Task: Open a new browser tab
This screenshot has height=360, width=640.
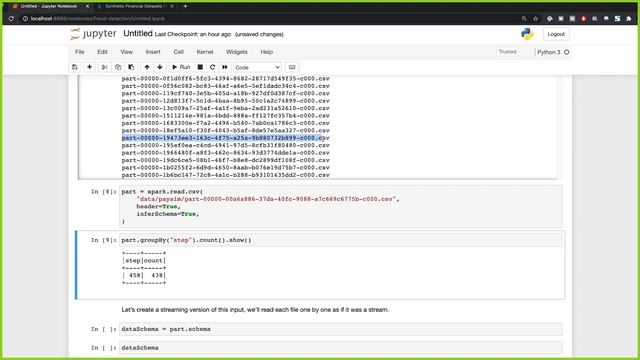Action: [x=185, y=6]
